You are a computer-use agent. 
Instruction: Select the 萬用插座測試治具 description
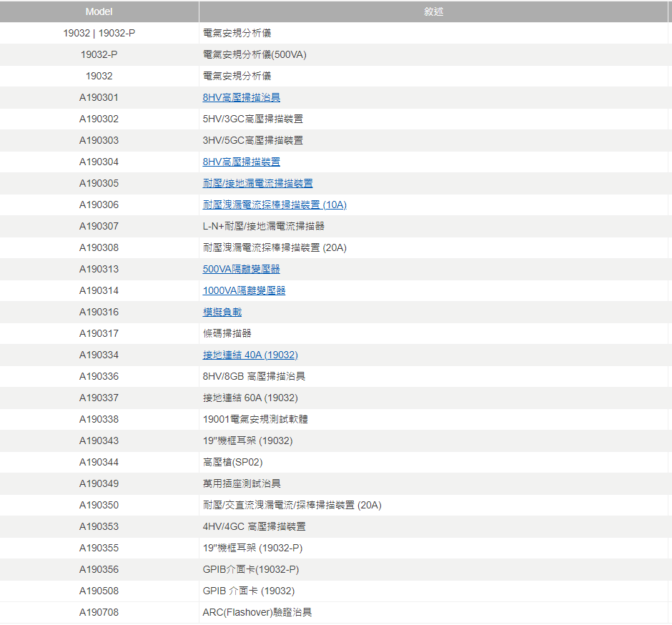coord(242,483)
